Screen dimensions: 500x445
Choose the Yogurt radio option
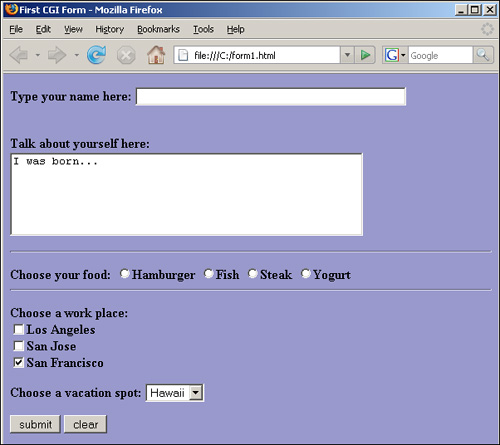[306, 274]
